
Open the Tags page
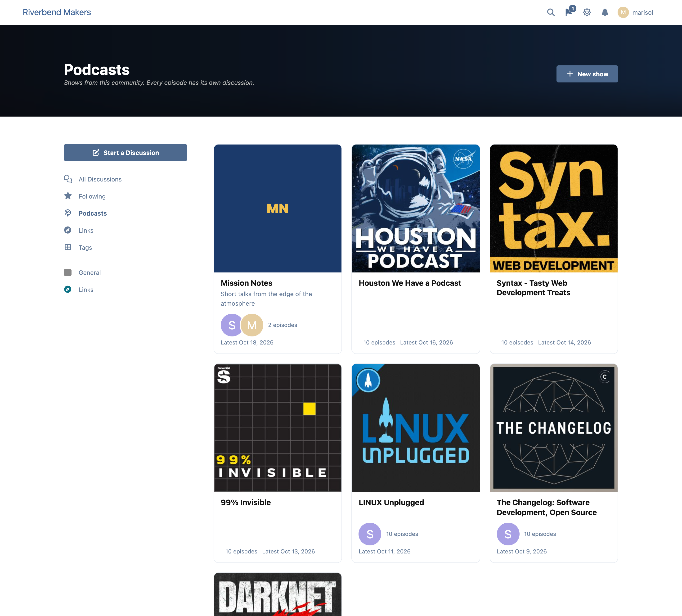[x=85, y=247]
